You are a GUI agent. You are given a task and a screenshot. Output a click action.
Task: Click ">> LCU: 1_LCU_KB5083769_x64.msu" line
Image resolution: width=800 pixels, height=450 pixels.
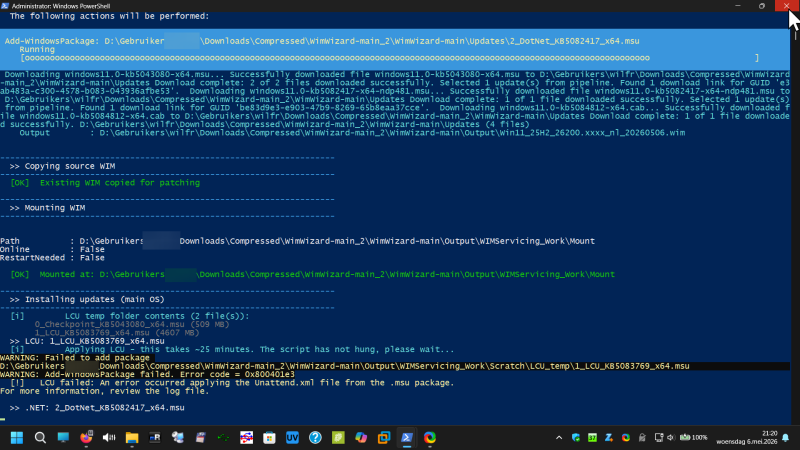point(87,341)
